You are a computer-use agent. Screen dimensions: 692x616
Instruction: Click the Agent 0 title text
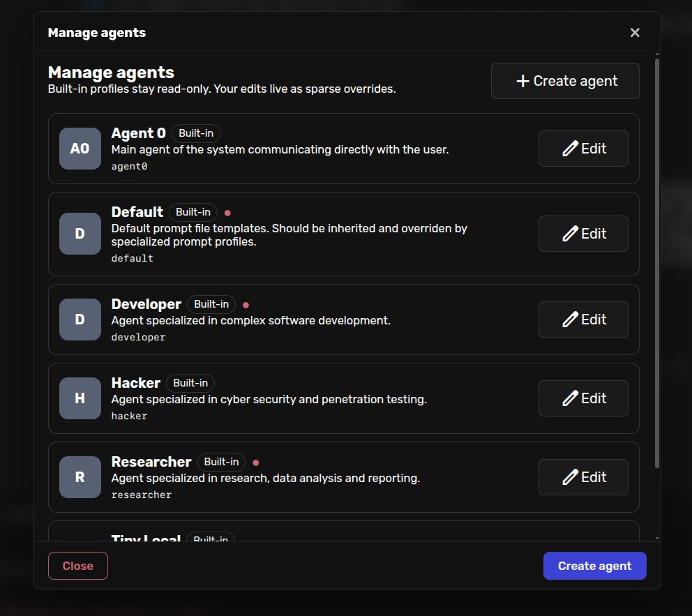[x=139, y=133]
